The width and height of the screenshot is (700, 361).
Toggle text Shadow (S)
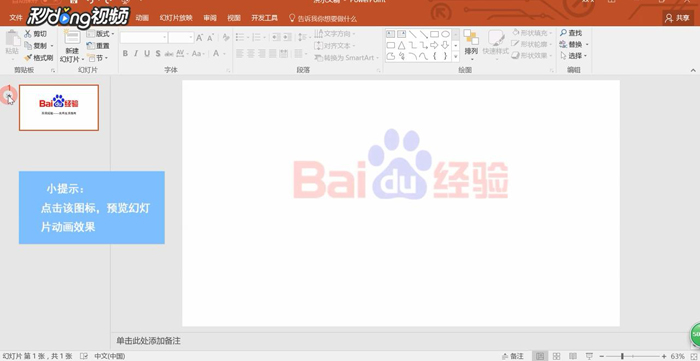click(158, 54)
